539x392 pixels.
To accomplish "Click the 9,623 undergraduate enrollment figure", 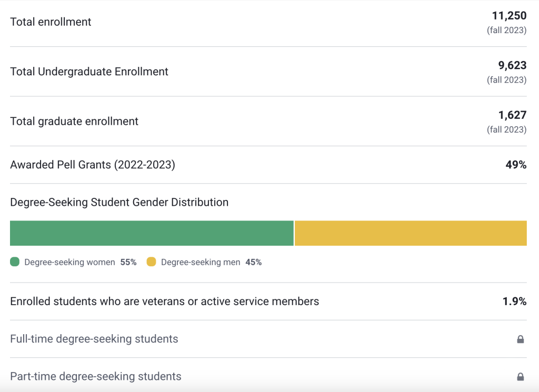I will click(x=512, y=66).
